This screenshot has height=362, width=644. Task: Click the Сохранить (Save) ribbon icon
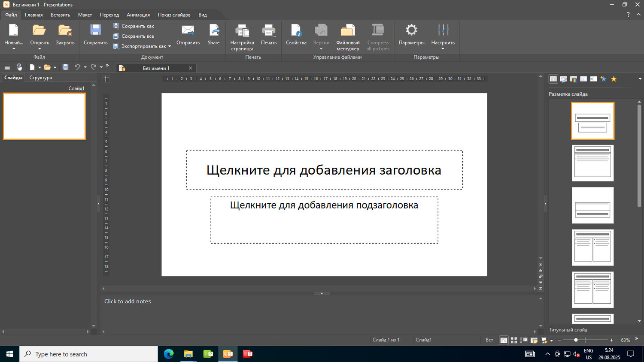pos(95,34)
